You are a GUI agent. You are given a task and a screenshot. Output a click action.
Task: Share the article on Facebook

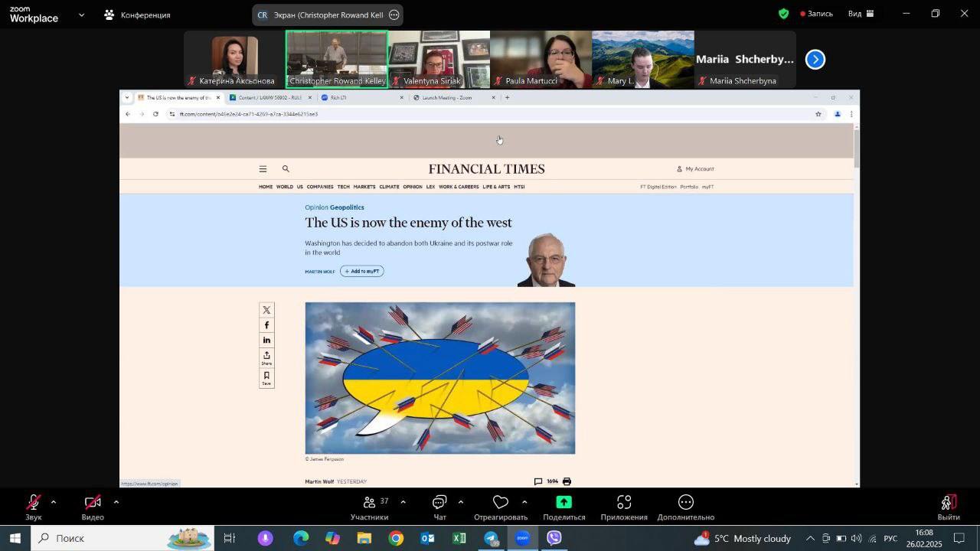pyautogui.click(x=266, y=325)
